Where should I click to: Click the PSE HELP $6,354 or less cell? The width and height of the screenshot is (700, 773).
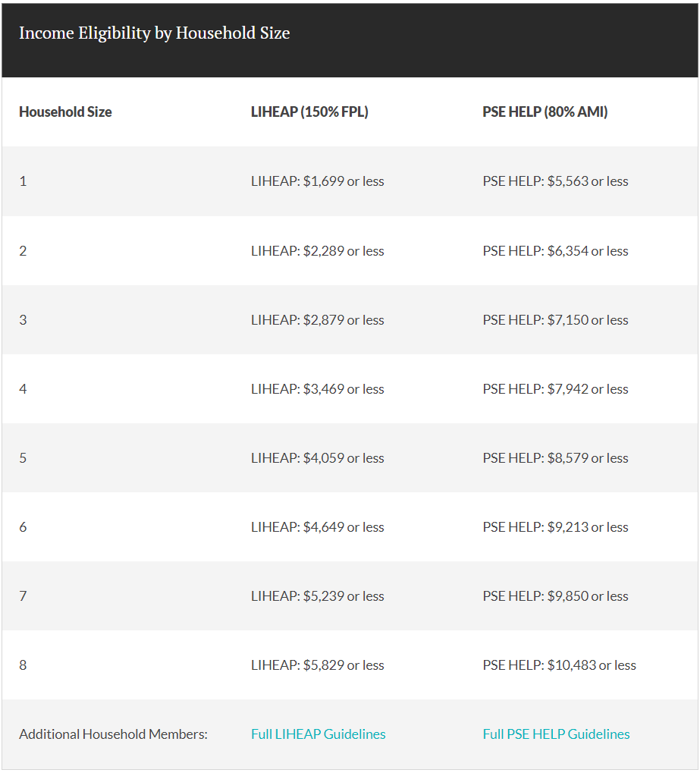555,251
